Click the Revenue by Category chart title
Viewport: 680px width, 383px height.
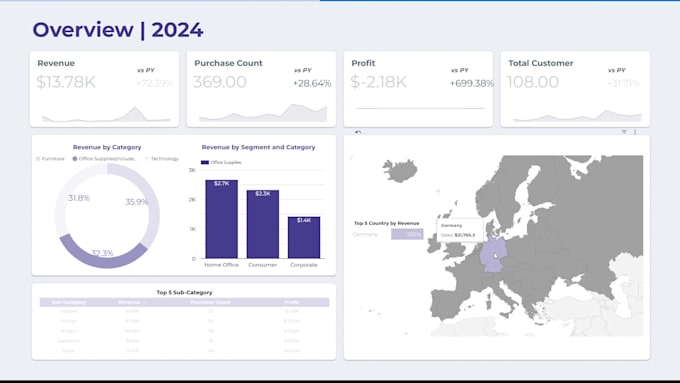pyautogui.click(x=107, y=147)
